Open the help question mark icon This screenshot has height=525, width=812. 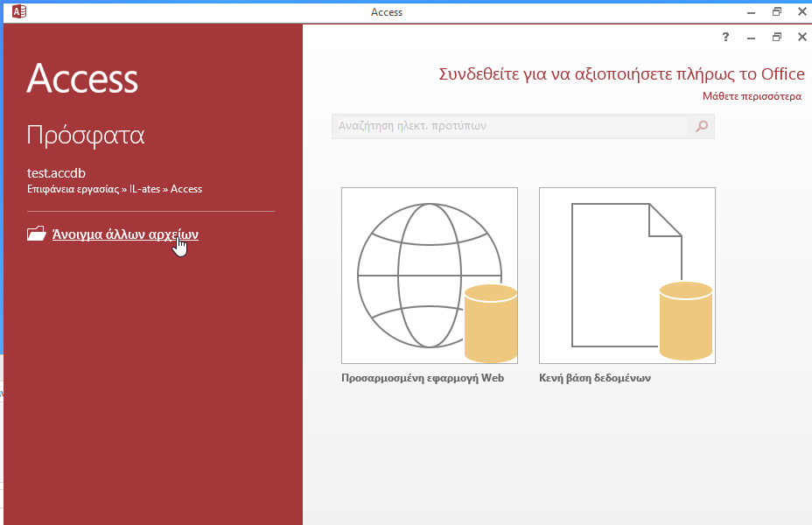[725, 37]
